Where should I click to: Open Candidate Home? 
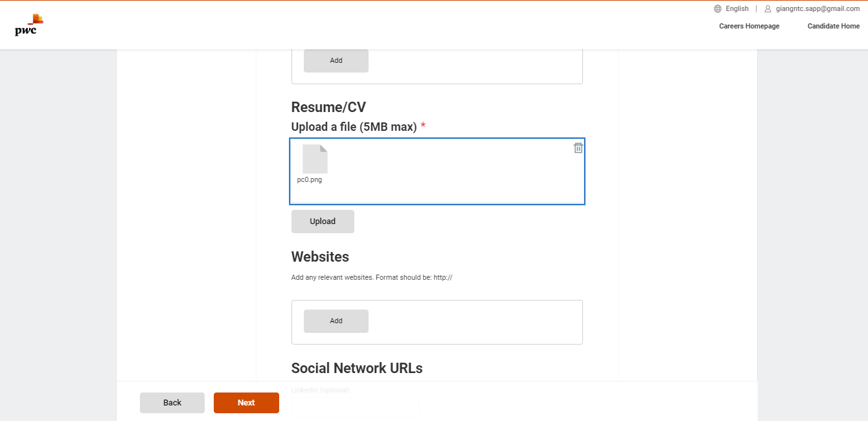click(833, 26)
